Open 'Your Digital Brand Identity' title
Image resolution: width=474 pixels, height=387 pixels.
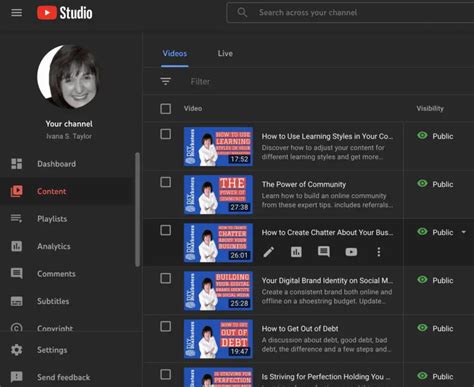click(327, 281)
